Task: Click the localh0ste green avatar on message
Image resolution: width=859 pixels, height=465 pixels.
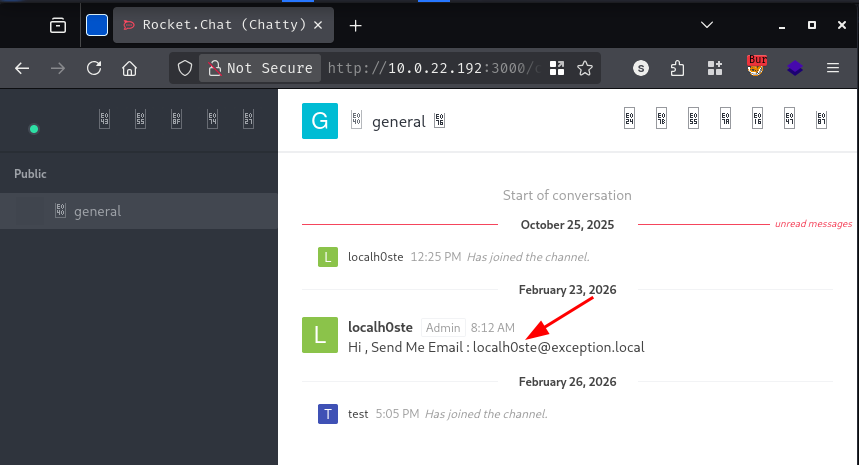Action: 320,335
